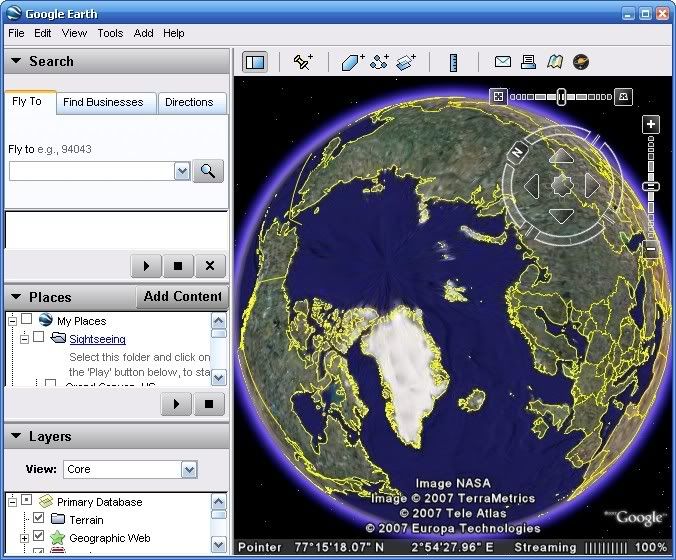Image resolution: width=676 pixels, height=560 pixels.
Task: Toggle the Sightseeing folder checkbox
Action: (39, 337)
